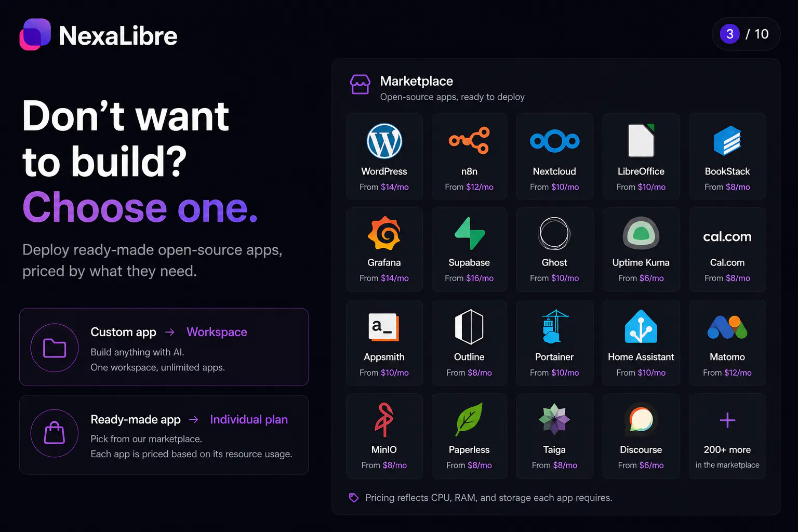Click the NexaLibre brand name
Screen dimensions: 798x532
pos(118,36)
